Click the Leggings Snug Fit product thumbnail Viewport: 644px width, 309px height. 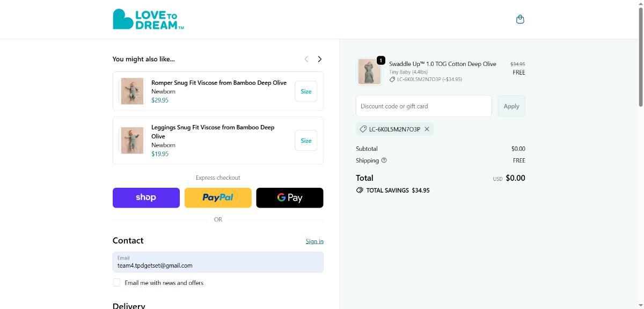(x=132, y=141)
